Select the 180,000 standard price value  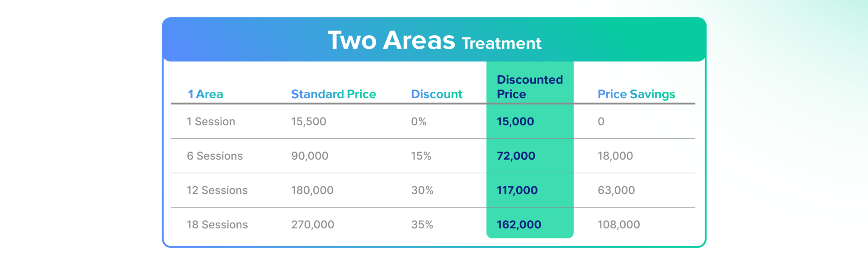point(312,190)
